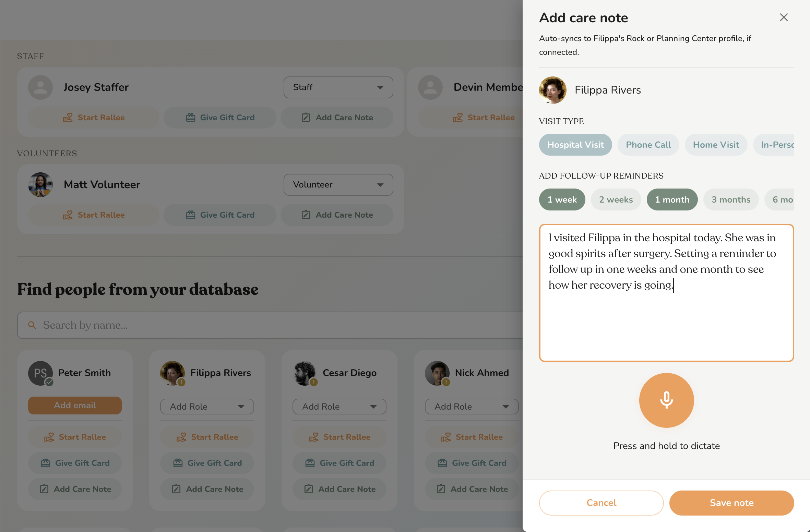Screen dimensions: 810x532
Task: Open Matt Volunteer's Volunteer role dropdown
Action: pos(338,185)
